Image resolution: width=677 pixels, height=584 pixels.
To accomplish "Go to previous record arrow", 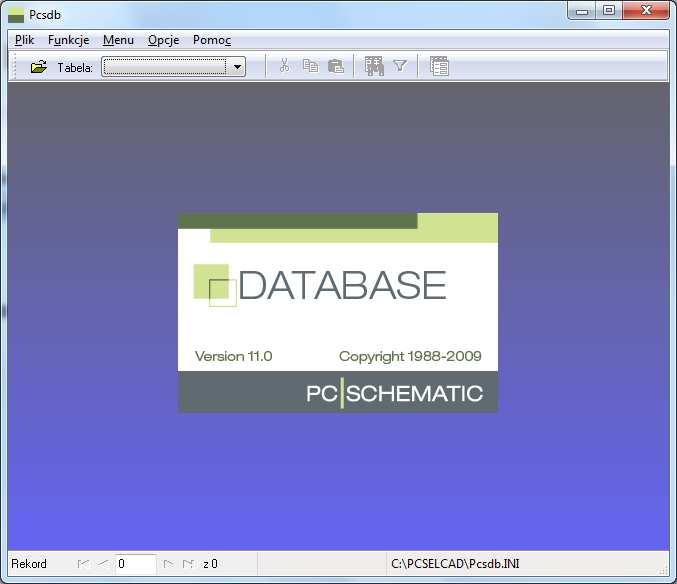I will pos(103,564).
